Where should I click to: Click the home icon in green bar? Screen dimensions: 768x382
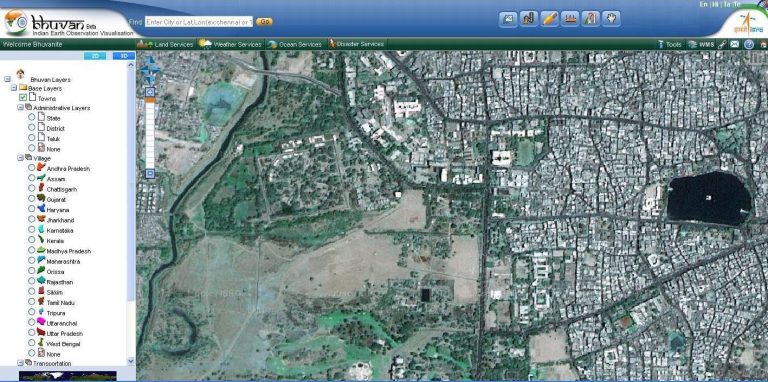click(x=763, y=45)
